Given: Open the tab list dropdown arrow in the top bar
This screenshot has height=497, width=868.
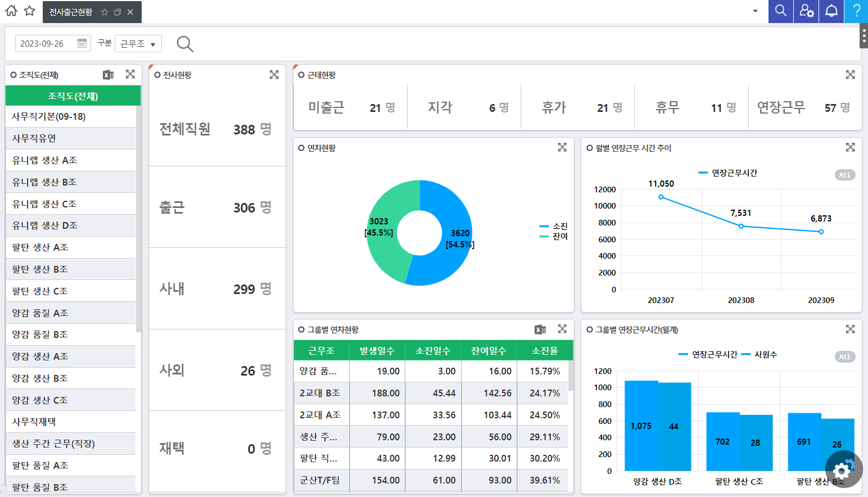Looking at the screenshot, I should 755,11.
